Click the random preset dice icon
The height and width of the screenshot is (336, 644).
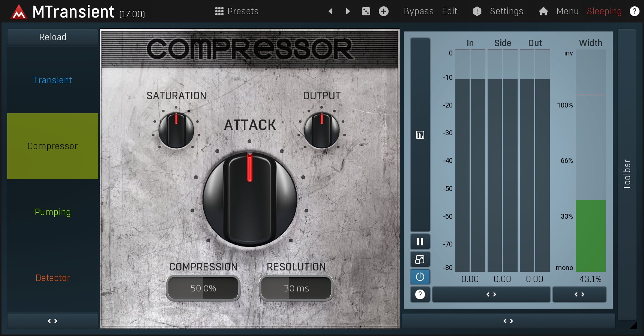[366, 11]
